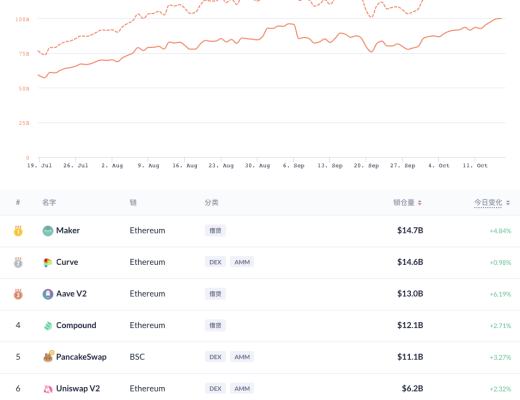Screen dimensions: 520x400
Task: Click the category tag in Compound row
Action: click(215, 325)
